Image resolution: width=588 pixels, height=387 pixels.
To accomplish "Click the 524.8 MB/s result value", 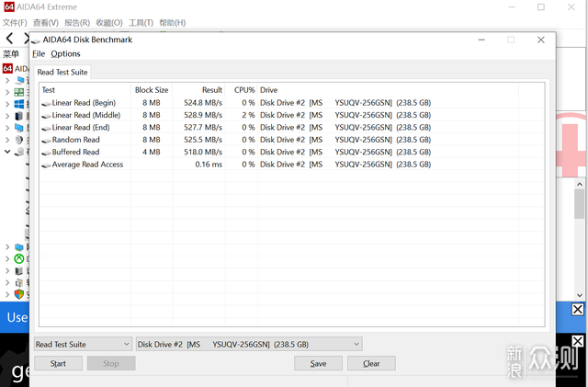I will point(203,102).
